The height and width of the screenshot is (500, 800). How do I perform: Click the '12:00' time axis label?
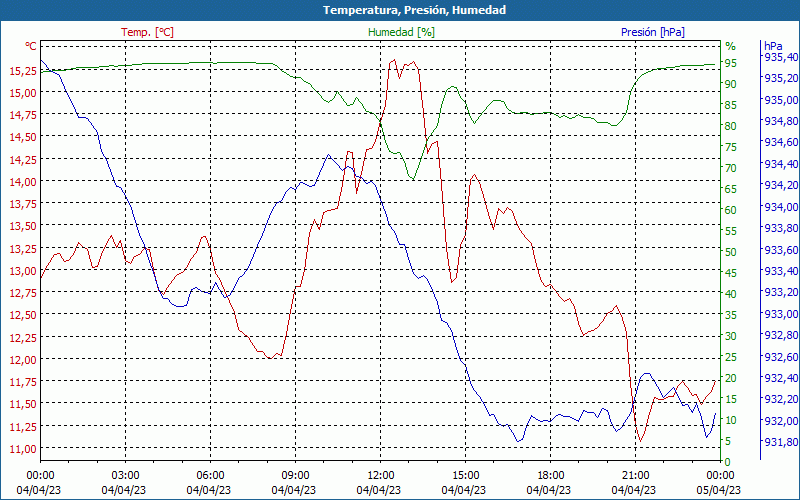click(381, 476)
